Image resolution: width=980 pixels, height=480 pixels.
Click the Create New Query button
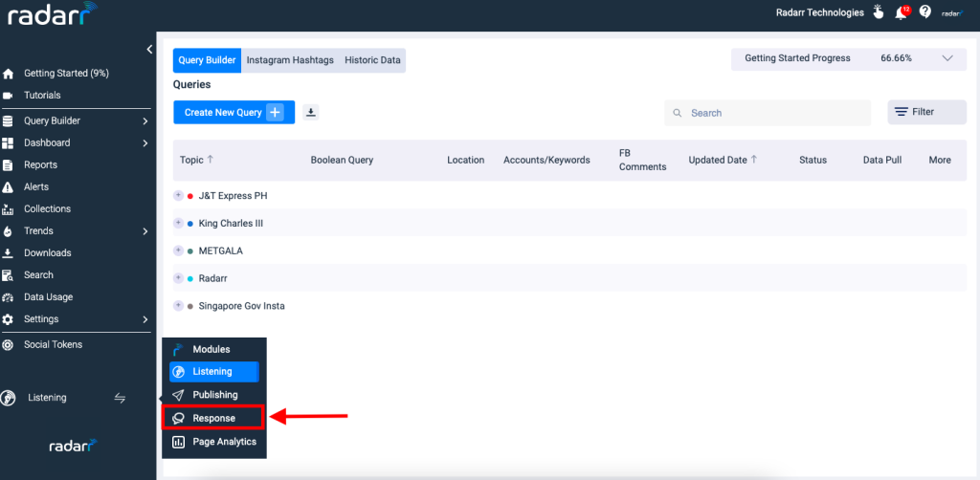coord(234,113)
